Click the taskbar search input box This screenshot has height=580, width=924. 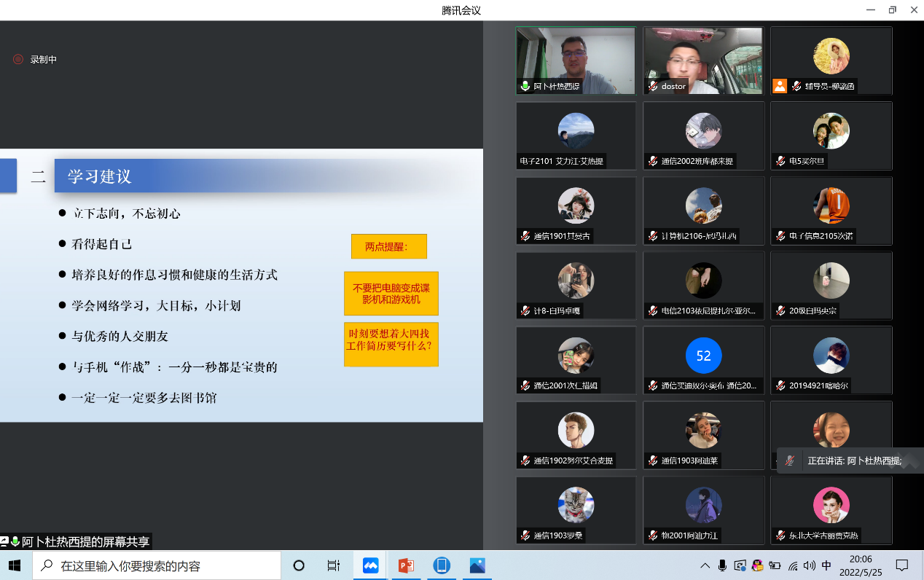coord(160,565)
